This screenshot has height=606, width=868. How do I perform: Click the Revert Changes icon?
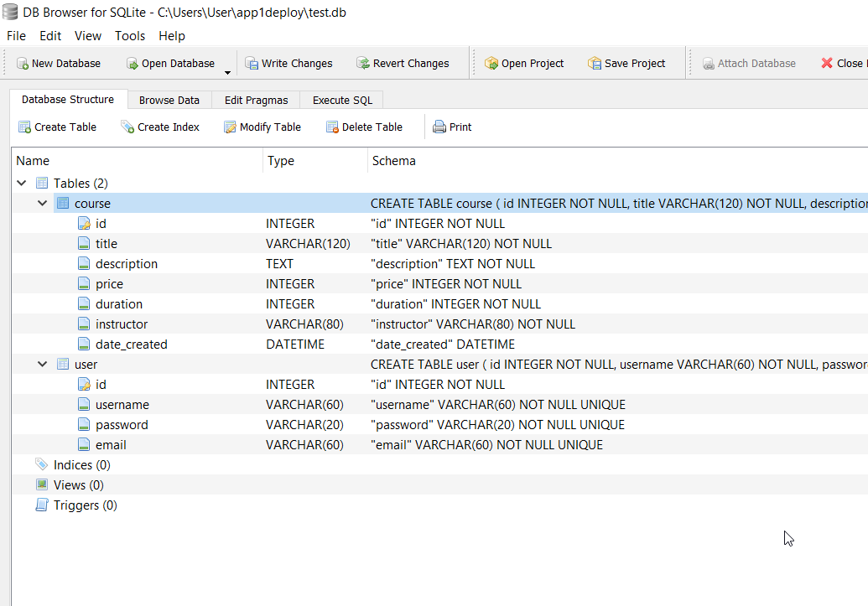pyautogui.click(x=362, y=64)
